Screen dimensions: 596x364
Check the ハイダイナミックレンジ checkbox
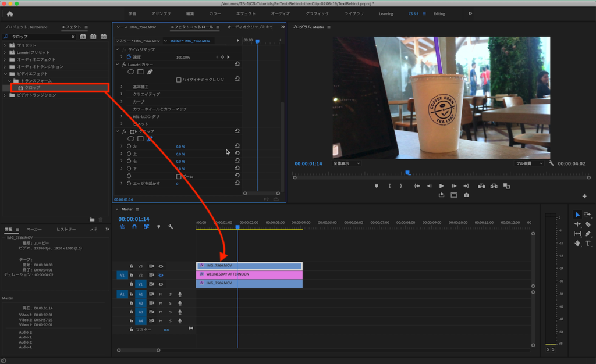[x=179, y=80]
